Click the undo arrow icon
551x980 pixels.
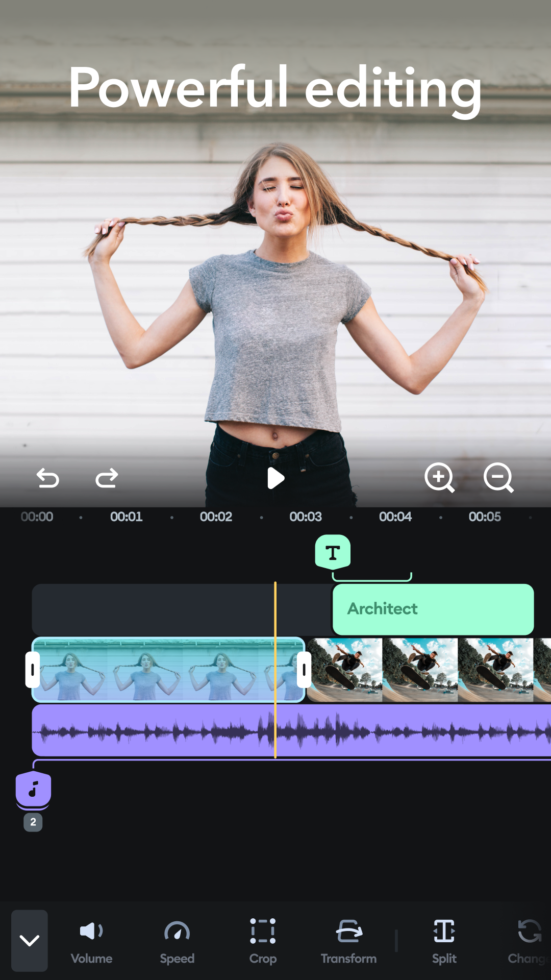tap(48, 478)
